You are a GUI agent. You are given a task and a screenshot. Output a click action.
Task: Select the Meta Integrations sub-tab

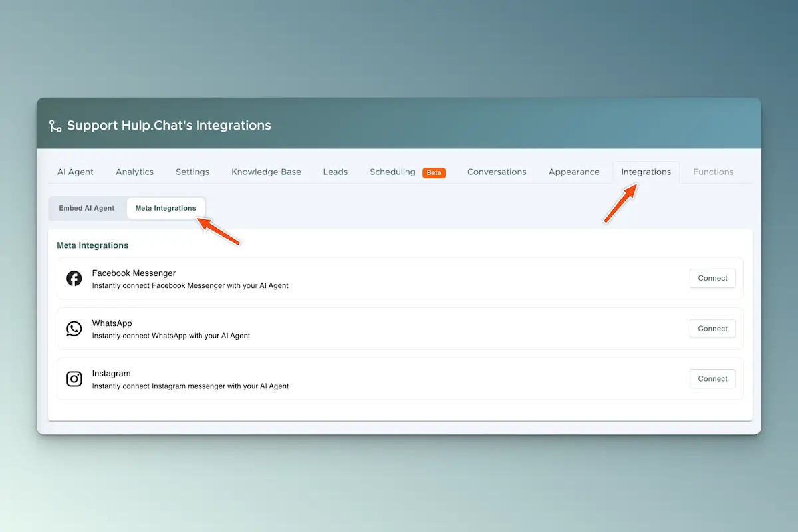coord(166,208)
